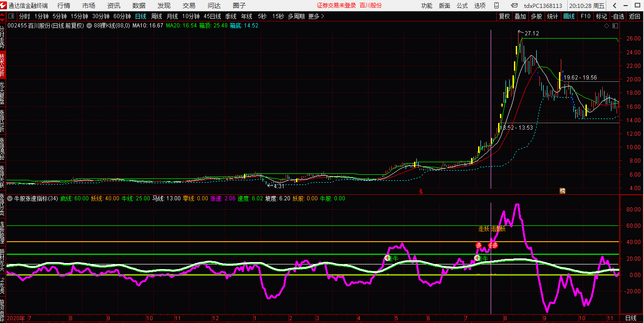Screen dimensions: 644x323
Task: Click the 通达信 red logo icon
Action: click(4, 6)
